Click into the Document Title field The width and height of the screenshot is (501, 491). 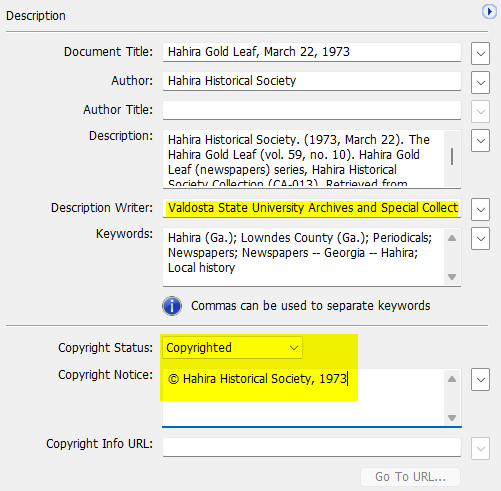coord(312,52)
